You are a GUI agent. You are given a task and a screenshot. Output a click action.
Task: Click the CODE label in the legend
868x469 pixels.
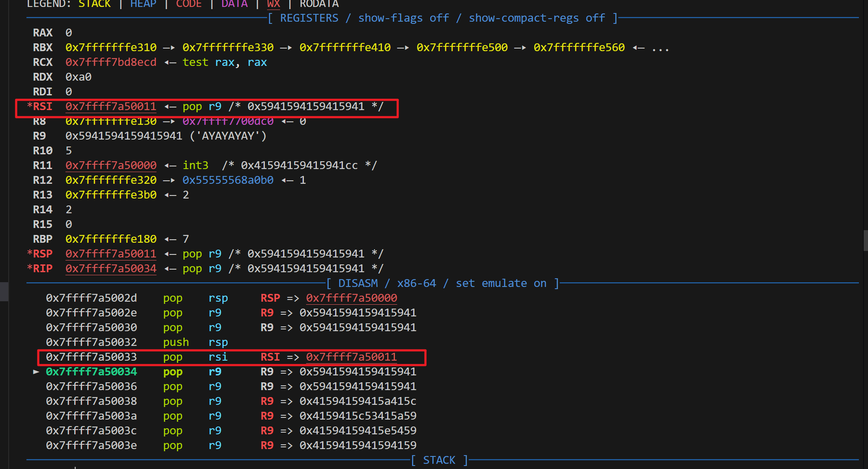pyautogui.click(x=189, y=4)
